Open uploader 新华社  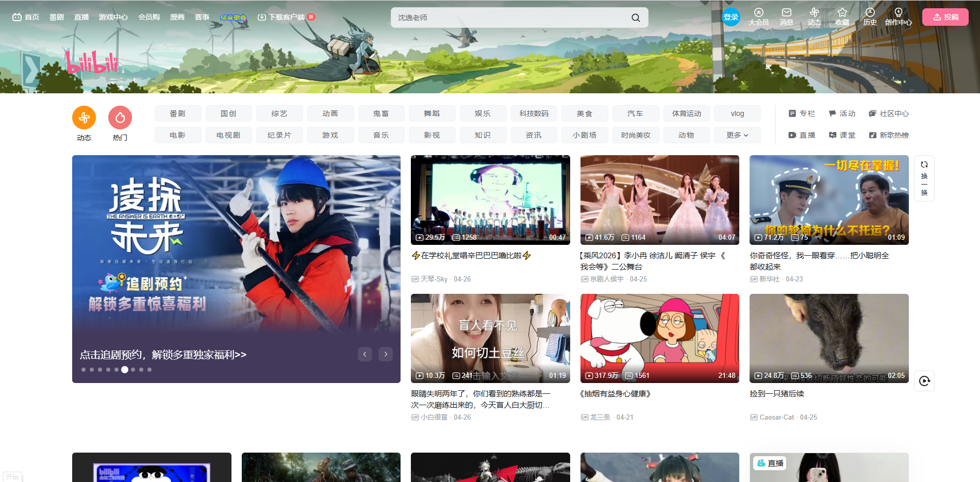(x=769, y=279)
